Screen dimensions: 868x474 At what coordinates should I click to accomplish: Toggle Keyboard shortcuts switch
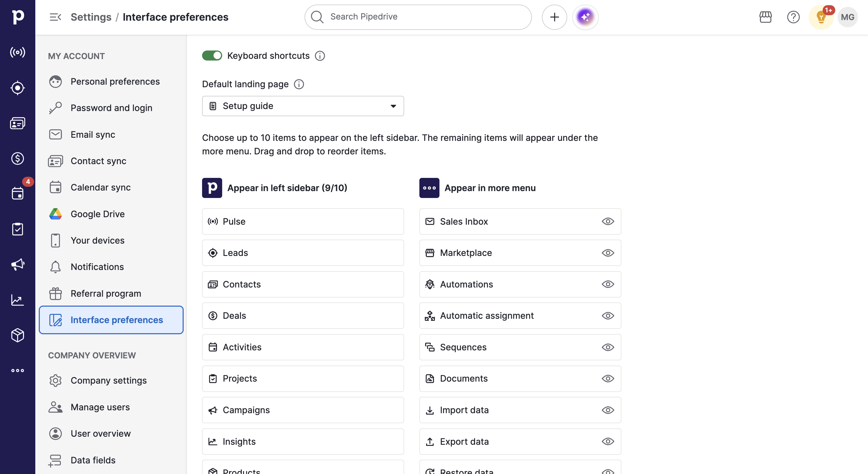(x=212, y=56)
